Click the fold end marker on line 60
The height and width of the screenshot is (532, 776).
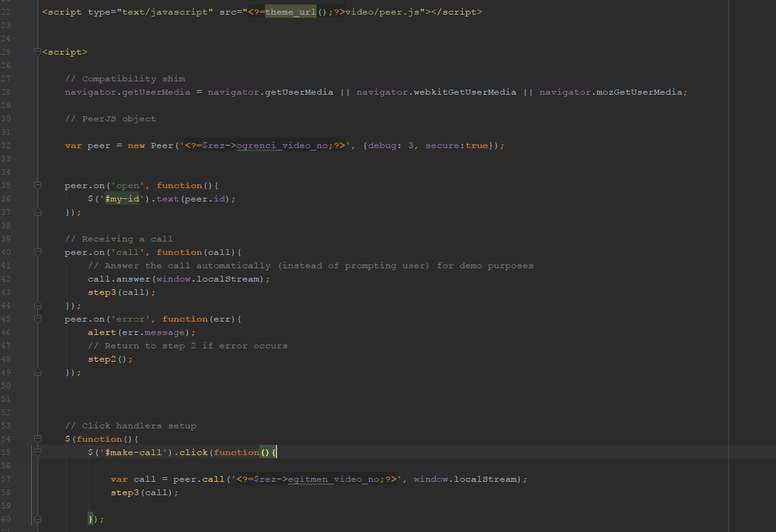pyautogui.click(x=37, y=519)
